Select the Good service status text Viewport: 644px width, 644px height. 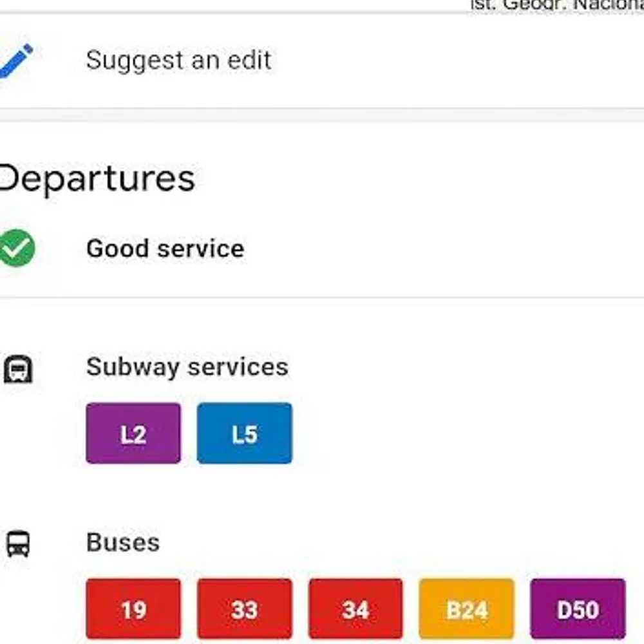point(166,249)
